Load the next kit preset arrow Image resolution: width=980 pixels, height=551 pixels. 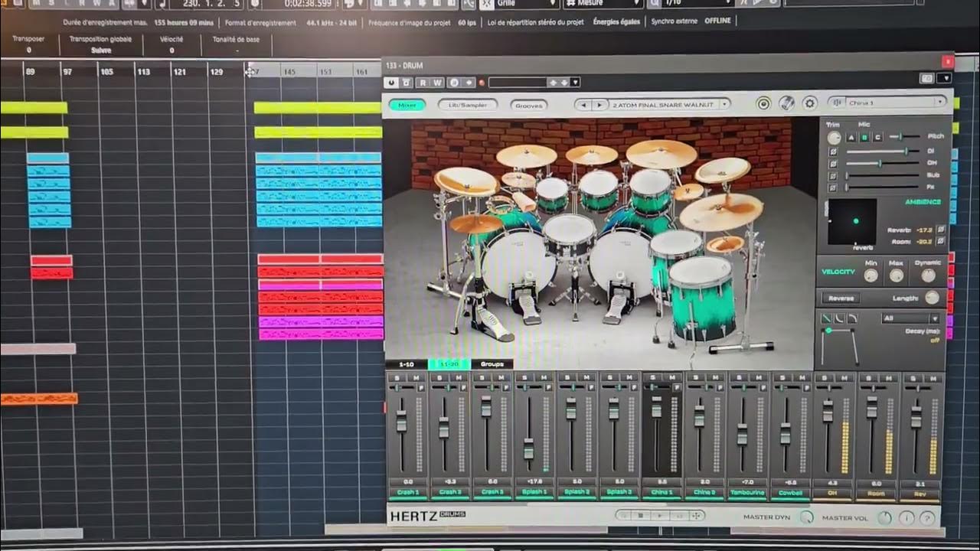[x=599, y=105]
